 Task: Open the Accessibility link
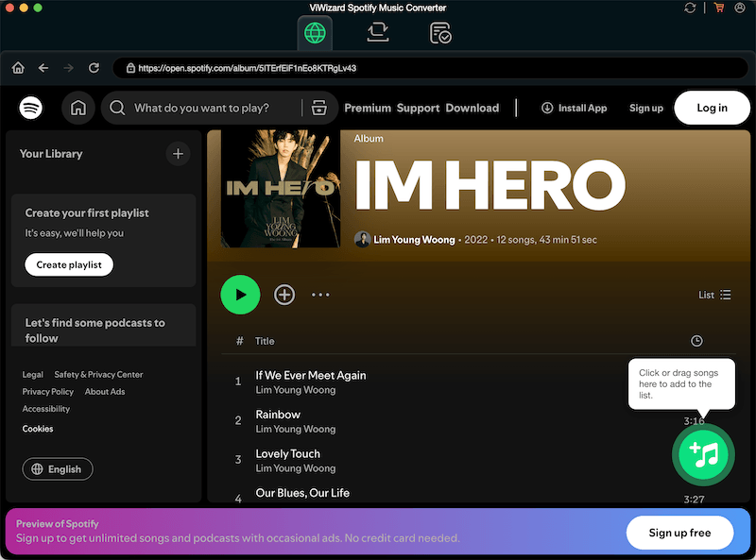click(45, 409)
